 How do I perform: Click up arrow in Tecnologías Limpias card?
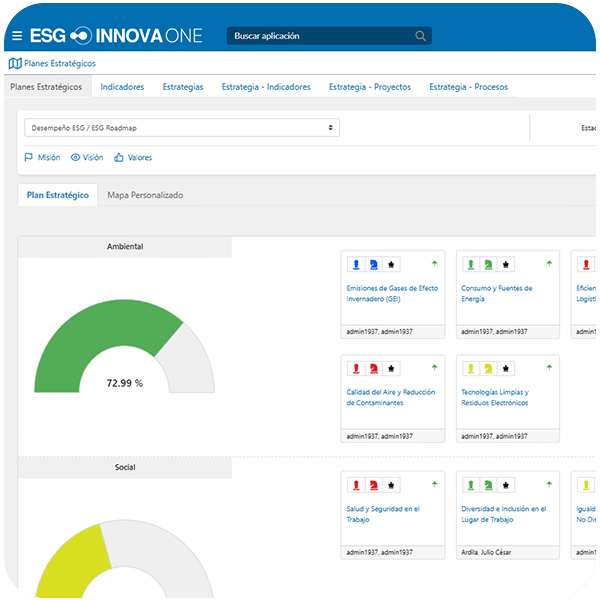pyautogui.click(x=549, y=367)
